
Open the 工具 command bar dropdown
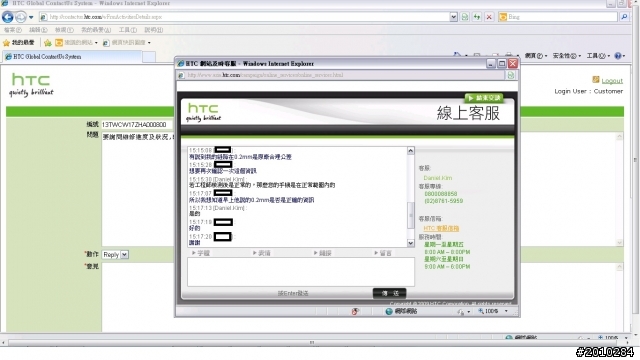tap(598, 56)
